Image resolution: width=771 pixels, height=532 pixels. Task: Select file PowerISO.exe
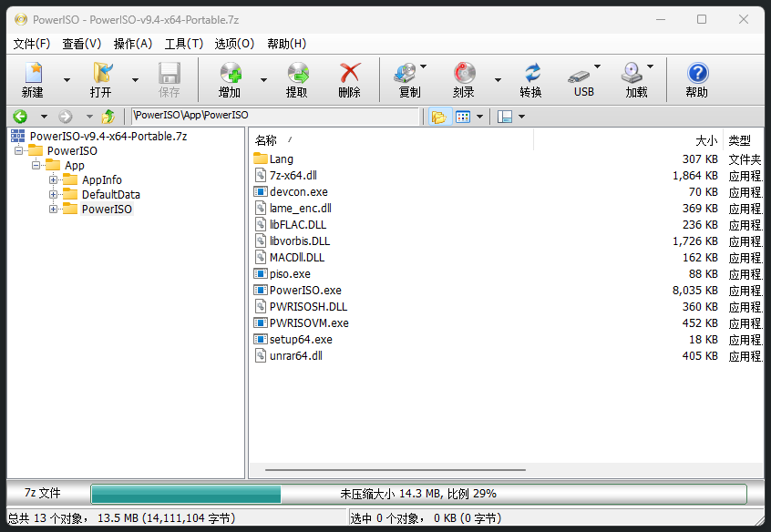coord(305,290)
